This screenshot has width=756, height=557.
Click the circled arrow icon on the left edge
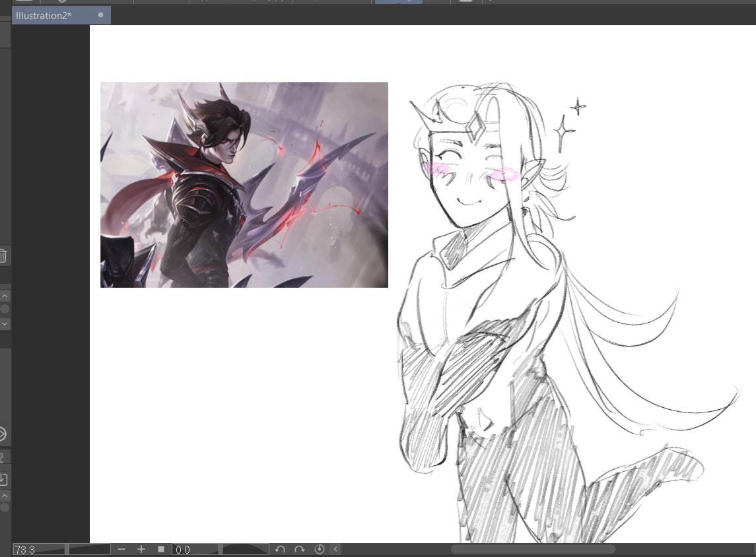3,434
